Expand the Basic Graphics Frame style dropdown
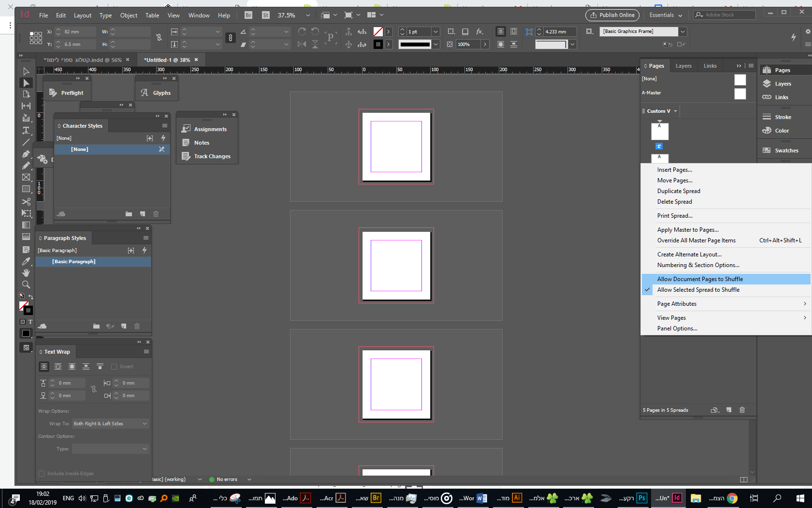 (x=682, y=31)
